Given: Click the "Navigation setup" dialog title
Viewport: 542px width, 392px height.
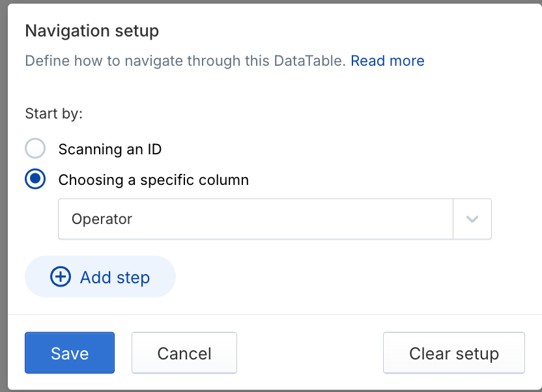Looking at the screenshot, I should point(92,31).
